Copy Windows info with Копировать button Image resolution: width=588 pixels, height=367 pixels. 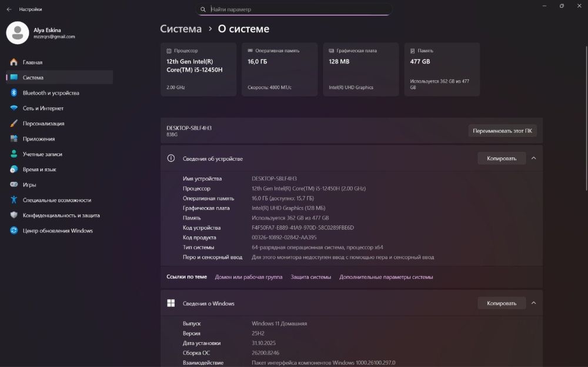(x=502, y=303)
